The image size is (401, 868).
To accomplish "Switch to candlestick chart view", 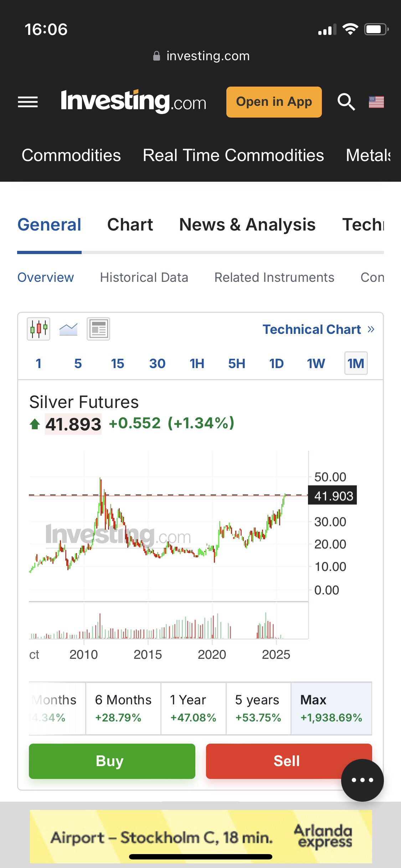I will (38, 329).
